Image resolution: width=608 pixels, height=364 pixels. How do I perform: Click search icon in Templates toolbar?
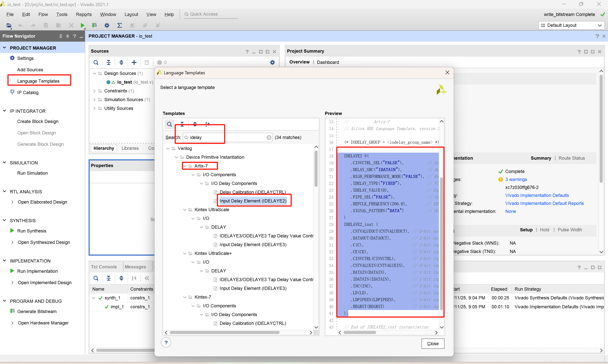[169, 124]
